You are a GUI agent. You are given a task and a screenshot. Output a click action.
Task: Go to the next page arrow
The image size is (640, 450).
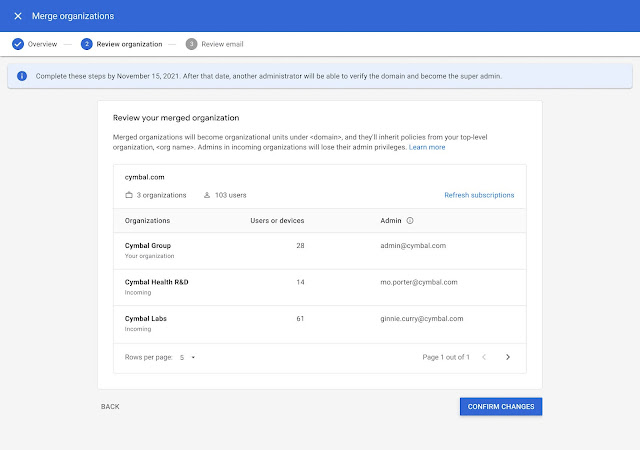click(508, 357)
